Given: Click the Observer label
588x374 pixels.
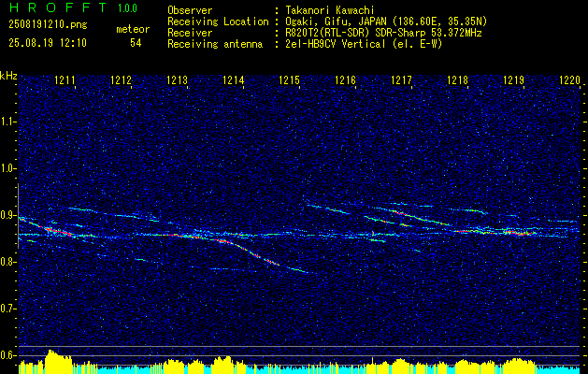Looking at the screenshot, I should coord(190,10).
